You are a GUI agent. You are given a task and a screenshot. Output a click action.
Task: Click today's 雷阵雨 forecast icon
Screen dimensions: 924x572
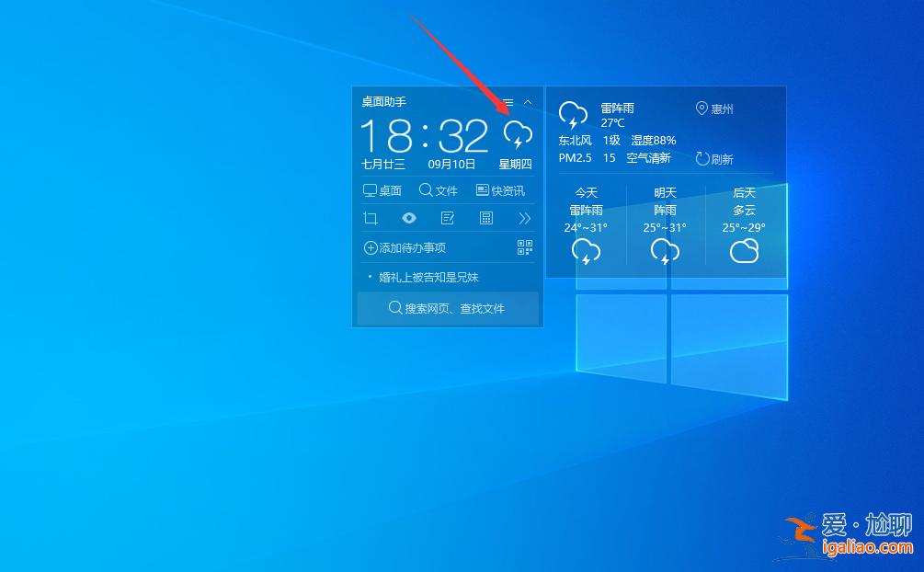click(x=586, y=248)
